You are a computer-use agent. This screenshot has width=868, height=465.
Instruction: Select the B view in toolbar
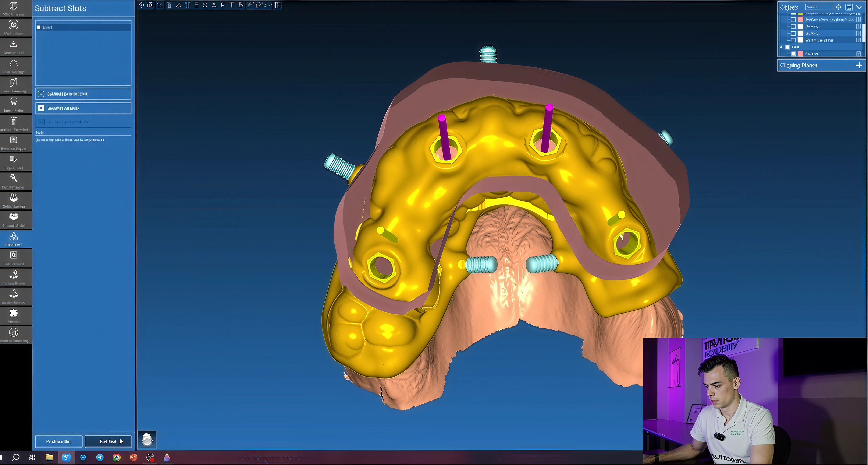241,5
